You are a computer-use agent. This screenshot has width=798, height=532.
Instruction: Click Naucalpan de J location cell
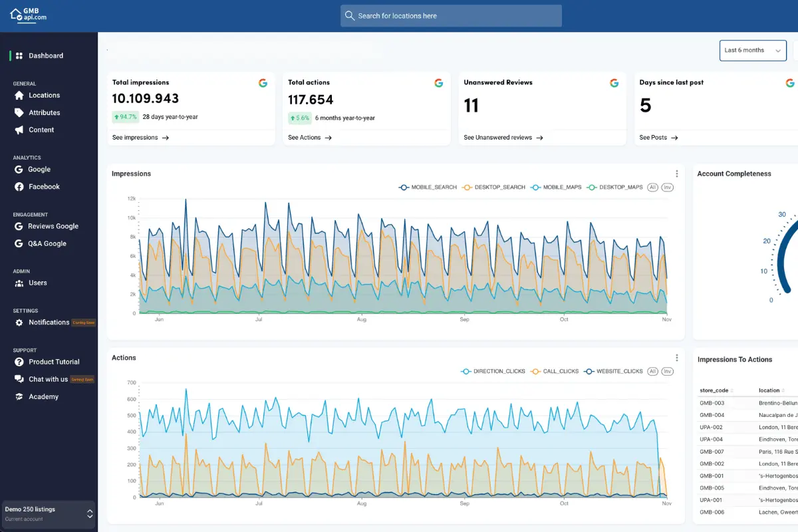click(778, 415)
